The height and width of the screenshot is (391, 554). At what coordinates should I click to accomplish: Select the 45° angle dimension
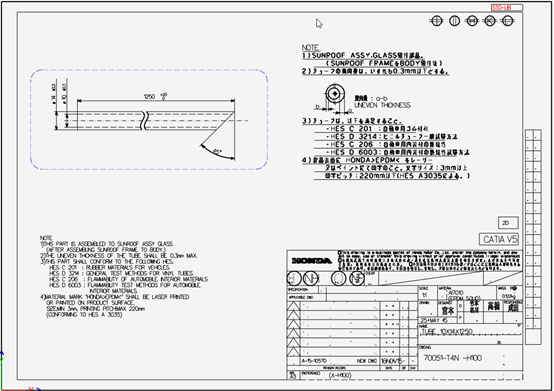click(217, 152)
